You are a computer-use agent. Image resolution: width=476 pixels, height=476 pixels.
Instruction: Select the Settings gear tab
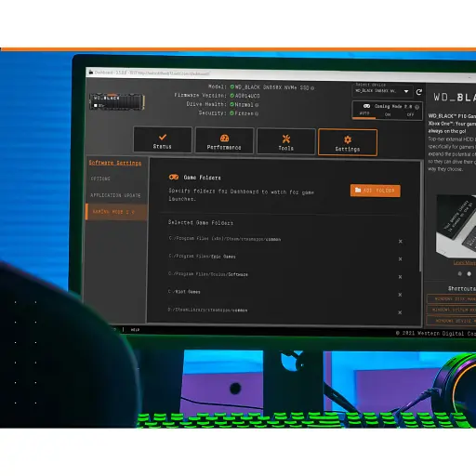tap(348, 142)
